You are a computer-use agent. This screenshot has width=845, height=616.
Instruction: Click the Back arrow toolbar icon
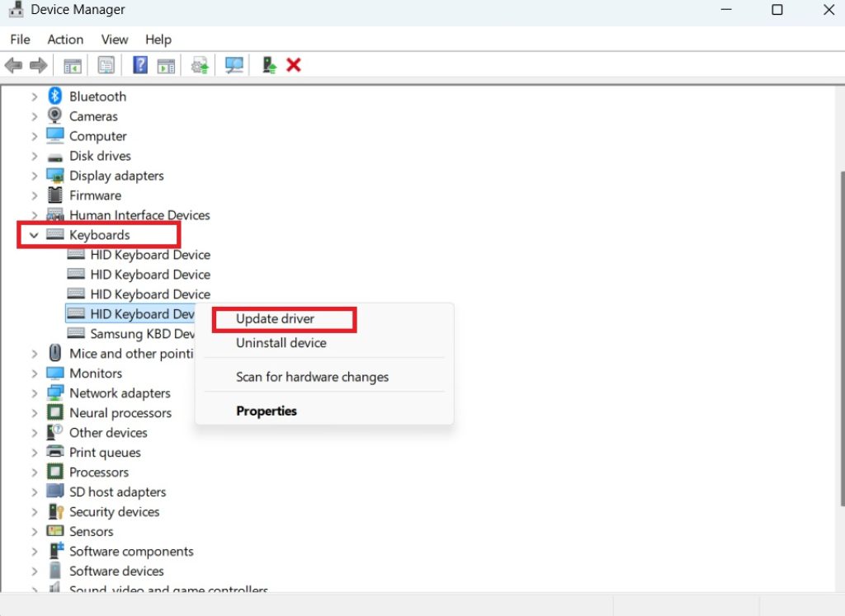[13, 66]
